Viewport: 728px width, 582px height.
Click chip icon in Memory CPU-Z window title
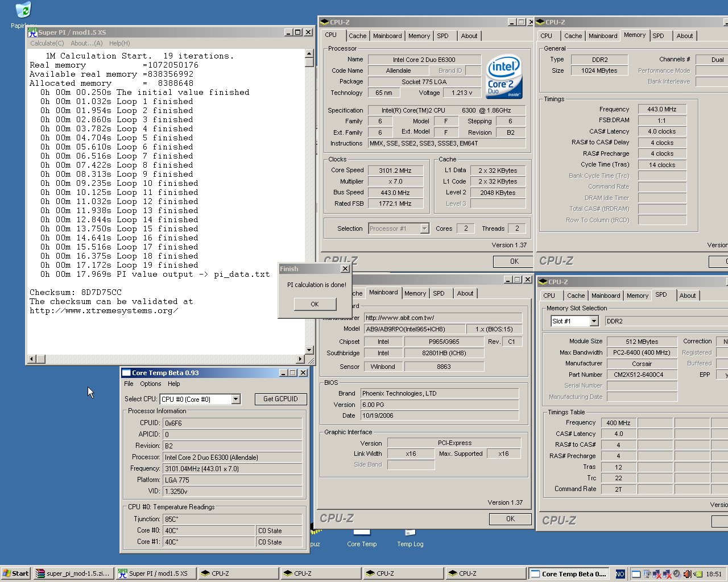[x=540, y=22]
